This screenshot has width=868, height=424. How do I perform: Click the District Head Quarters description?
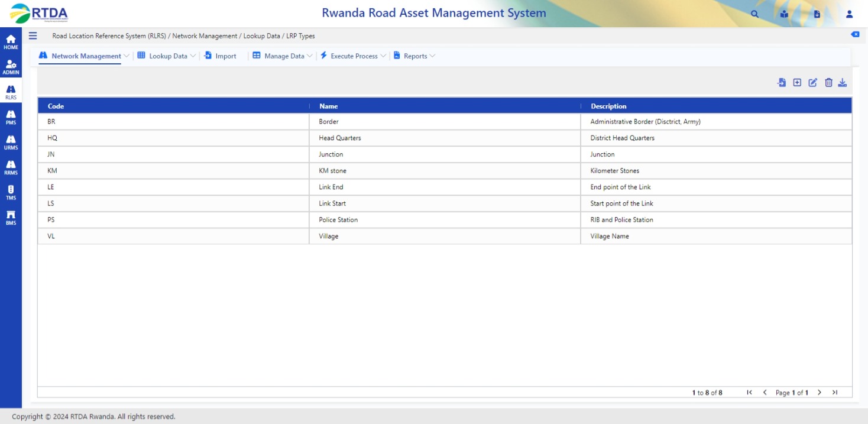coord(717,138)
